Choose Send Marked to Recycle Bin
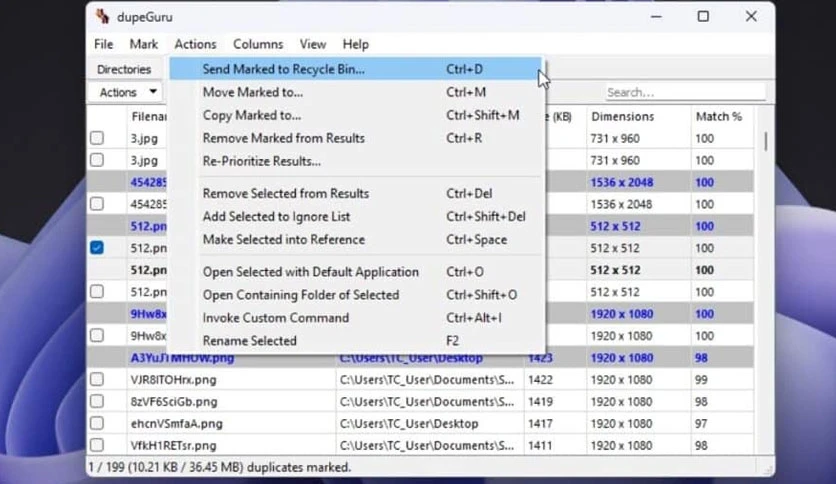The image size is (836, 484). point(355,69)
